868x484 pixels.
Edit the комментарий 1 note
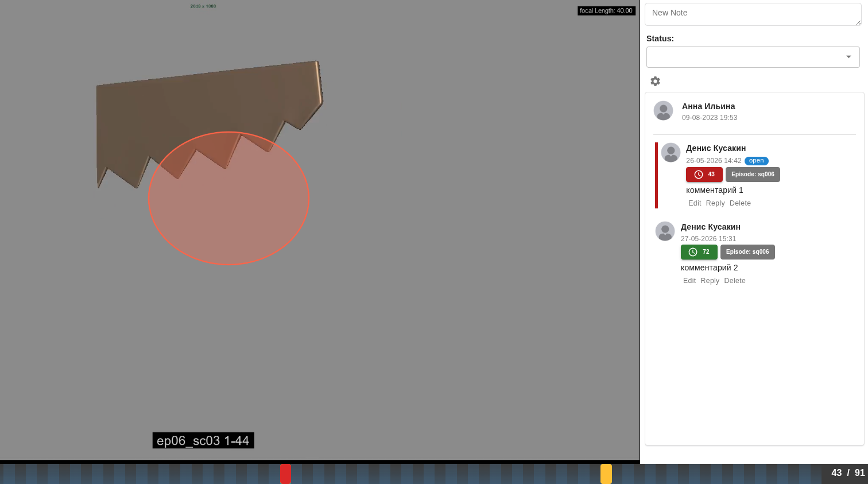[x=695, y=203]
